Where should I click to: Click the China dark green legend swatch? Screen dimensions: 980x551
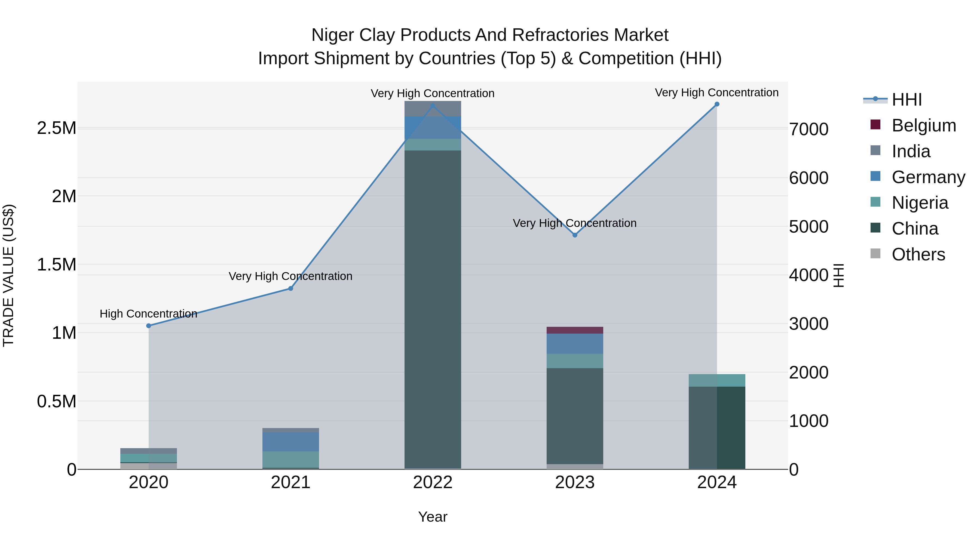(875, 228)
